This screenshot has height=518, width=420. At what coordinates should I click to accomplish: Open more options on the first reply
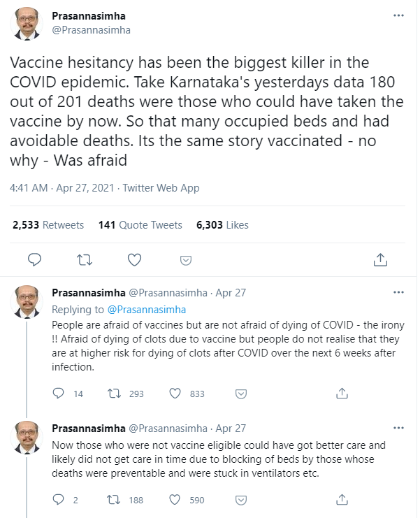398,293
